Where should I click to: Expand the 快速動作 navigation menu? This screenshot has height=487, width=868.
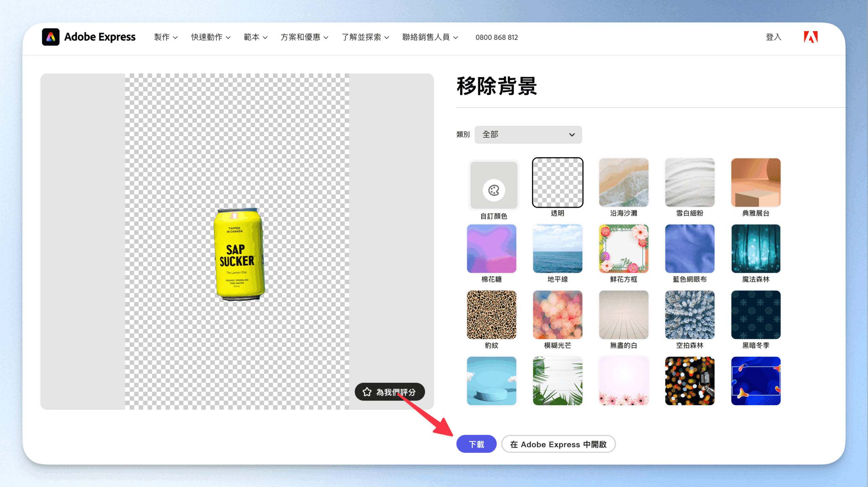tap(211, 37)
